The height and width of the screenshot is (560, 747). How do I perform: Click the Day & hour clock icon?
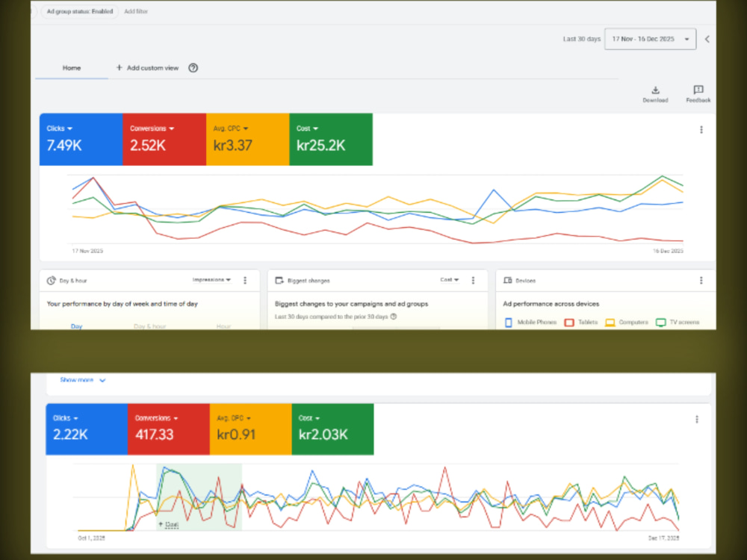pos(51,281)
